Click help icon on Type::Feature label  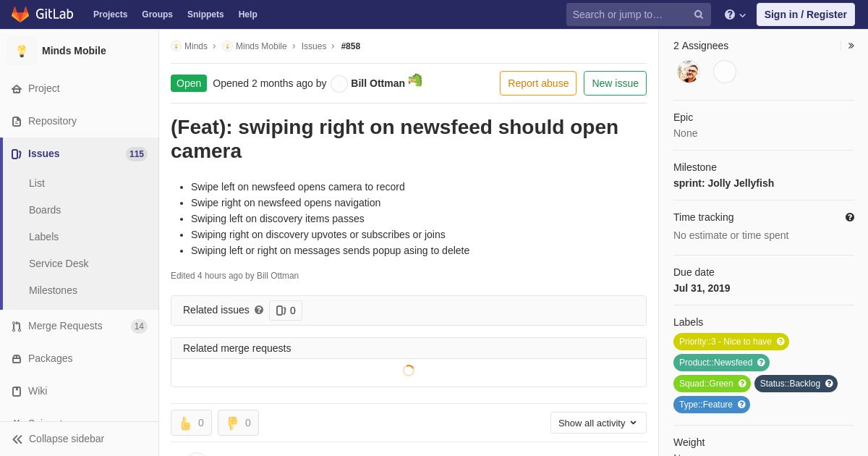(x=741, y=405)
